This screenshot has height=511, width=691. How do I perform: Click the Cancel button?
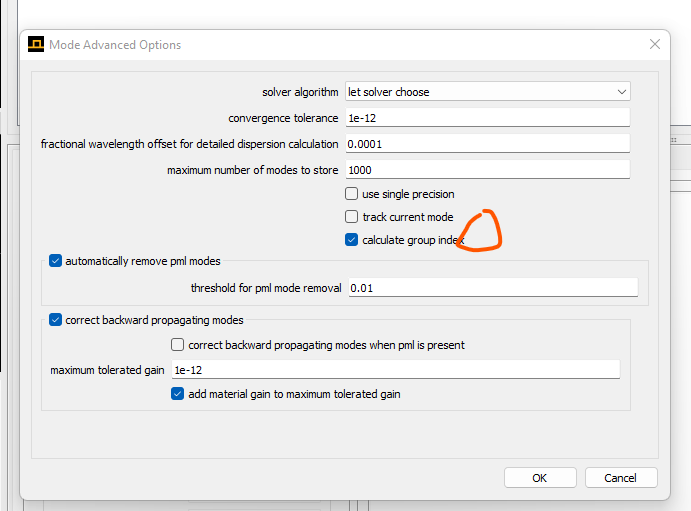click(621, 478)
